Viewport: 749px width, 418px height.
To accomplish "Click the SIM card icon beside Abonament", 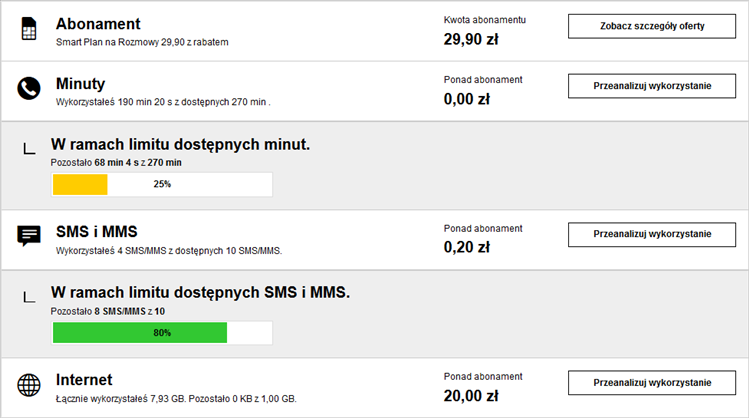I will coord(29,30).
